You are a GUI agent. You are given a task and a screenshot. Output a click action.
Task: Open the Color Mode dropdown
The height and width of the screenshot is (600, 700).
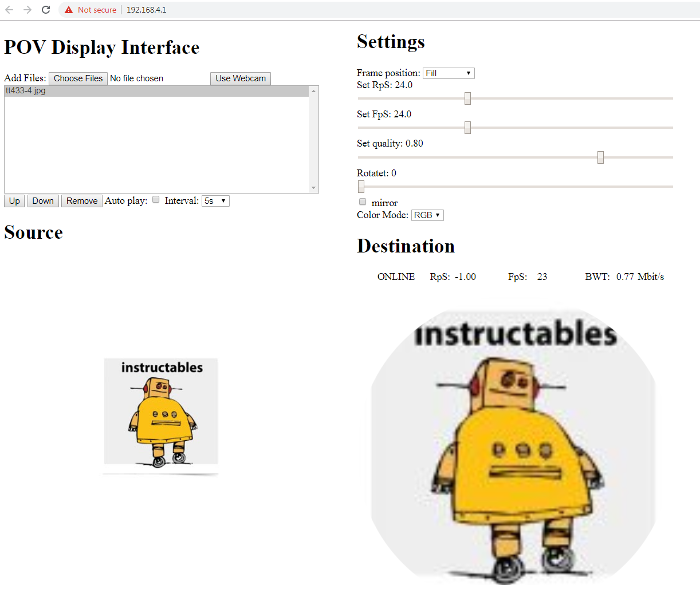427,215
